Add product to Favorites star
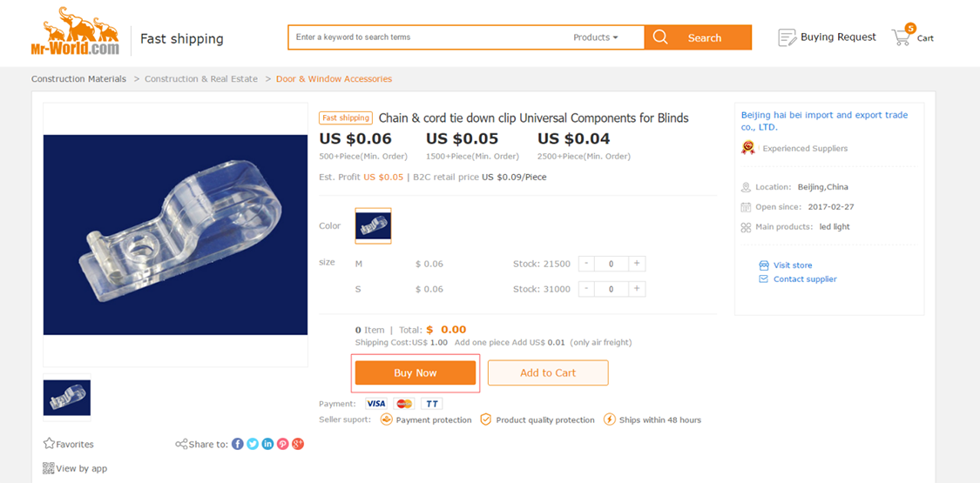Screen dimensions: 980x483 [50, 444]
